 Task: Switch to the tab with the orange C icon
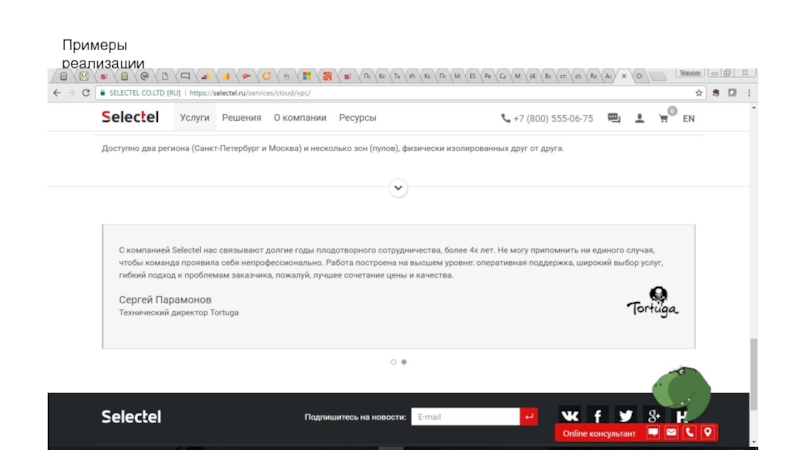pos(266,76)
